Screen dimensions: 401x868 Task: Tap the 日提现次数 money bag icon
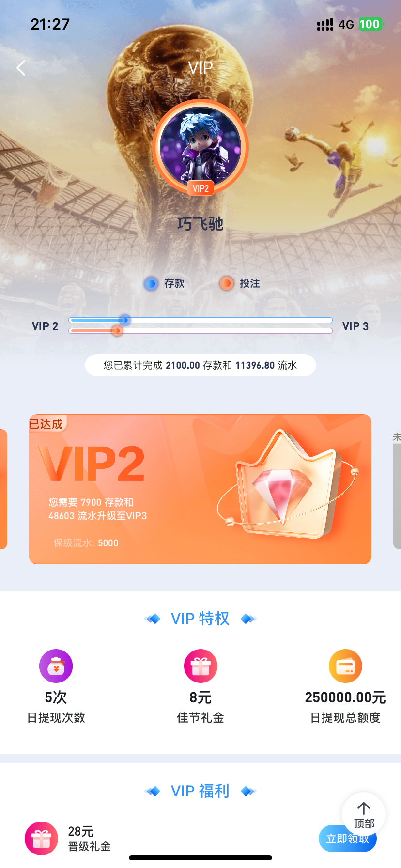coord(56,666)
